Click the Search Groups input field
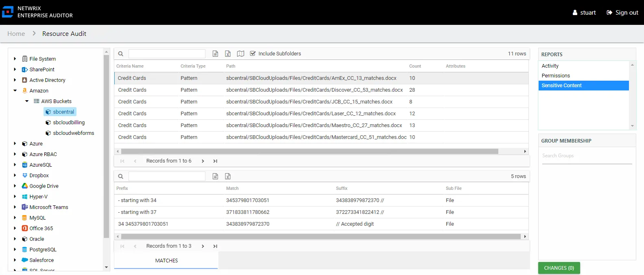The width and height of the screenshot is (644, 275). 587,156
